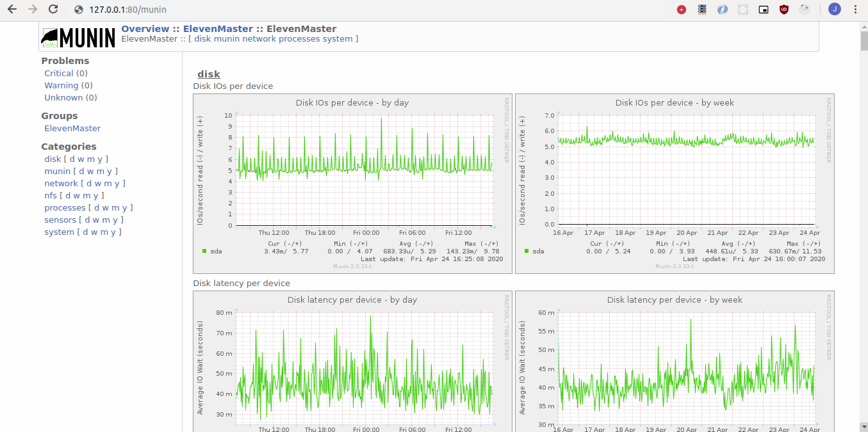Open Disk IOs per device by day graph
This screenshot has width=868, height=432.
tap(352, 184)
